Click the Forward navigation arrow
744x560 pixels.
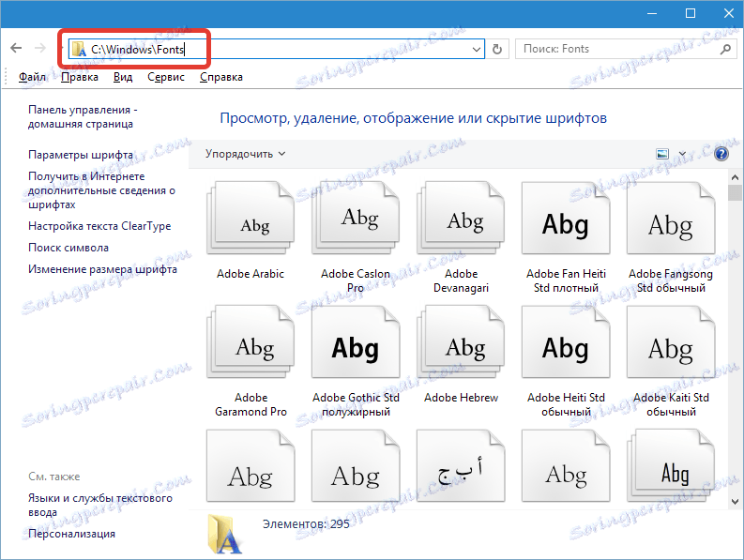[x=40, y=49]
